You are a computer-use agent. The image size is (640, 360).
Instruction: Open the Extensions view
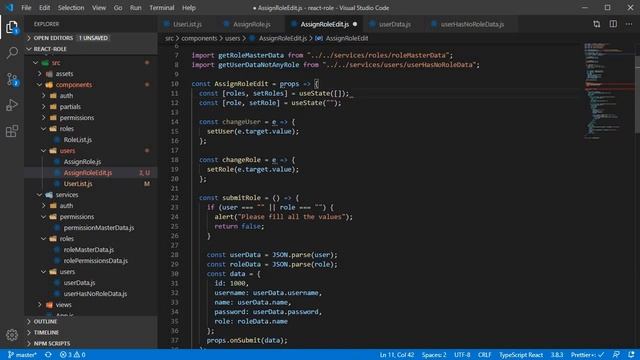(x=12, y=131)
